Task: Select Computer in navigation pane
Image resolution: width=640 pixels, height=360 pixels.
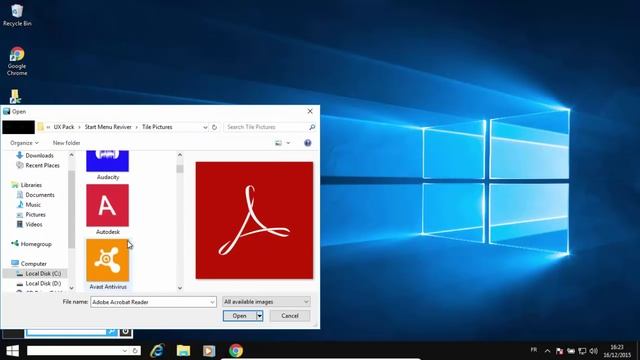Action: coord(33,264)
